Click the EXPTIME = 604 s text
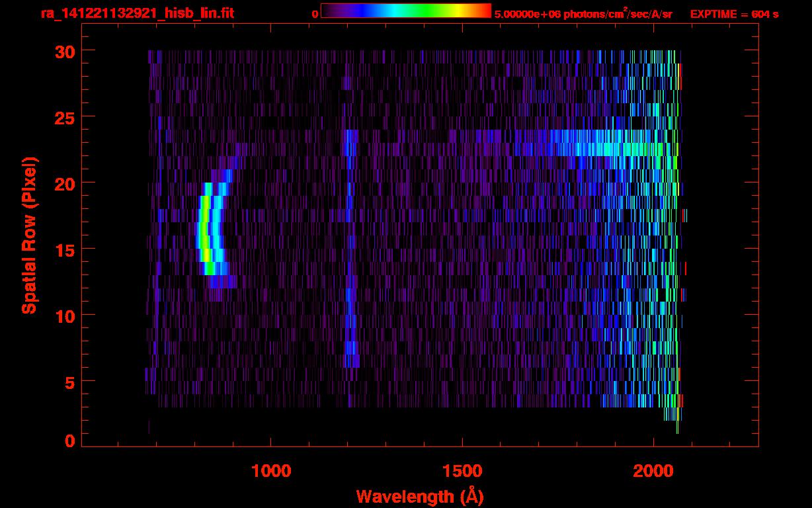This screenshot has width=812, height=508. [x=734, y=14]
